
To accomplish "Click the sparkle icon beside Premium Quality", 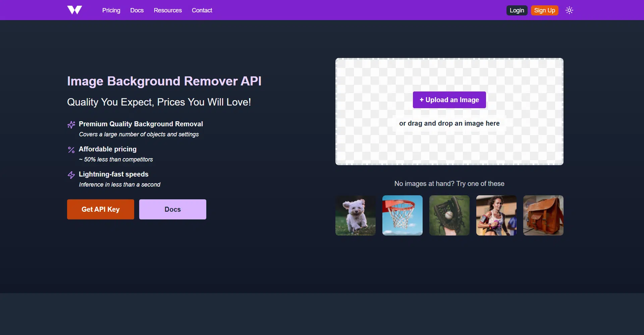I will (71, 125).
